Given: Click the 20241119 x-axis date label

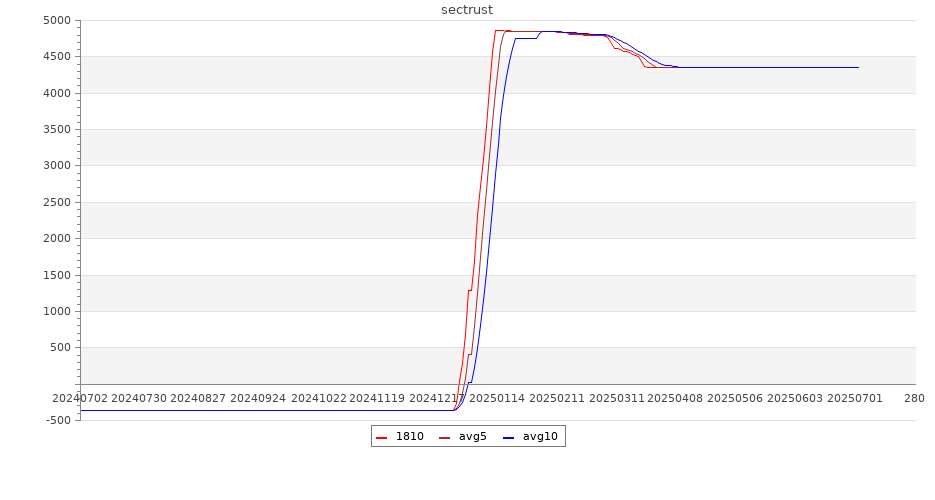Looking at the screenshot, I should 377,398.
